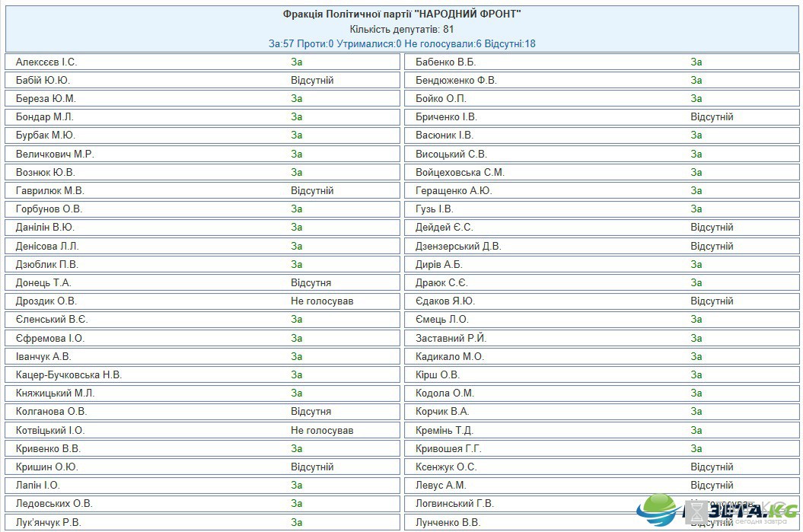The image size is (803, 532).
Task: Click on Бондар М.Л. name cell
Action: [45, 116]
